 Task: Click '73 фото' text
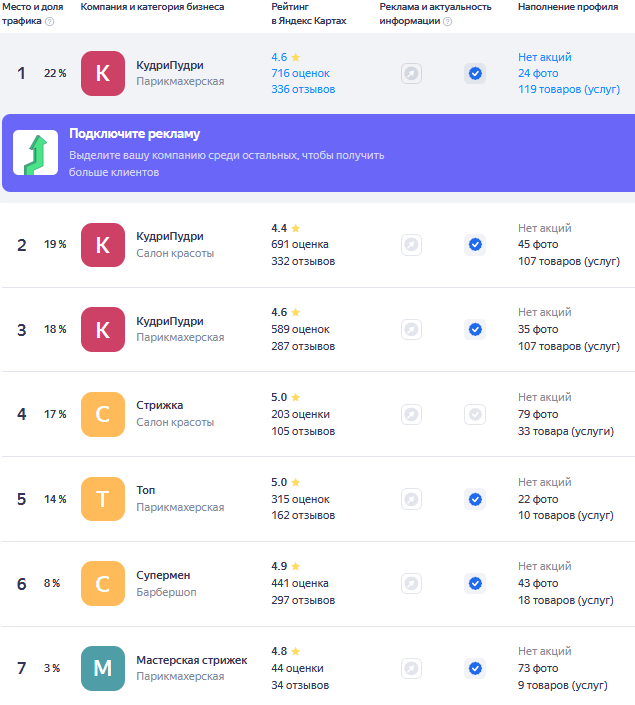coord(538,669)
